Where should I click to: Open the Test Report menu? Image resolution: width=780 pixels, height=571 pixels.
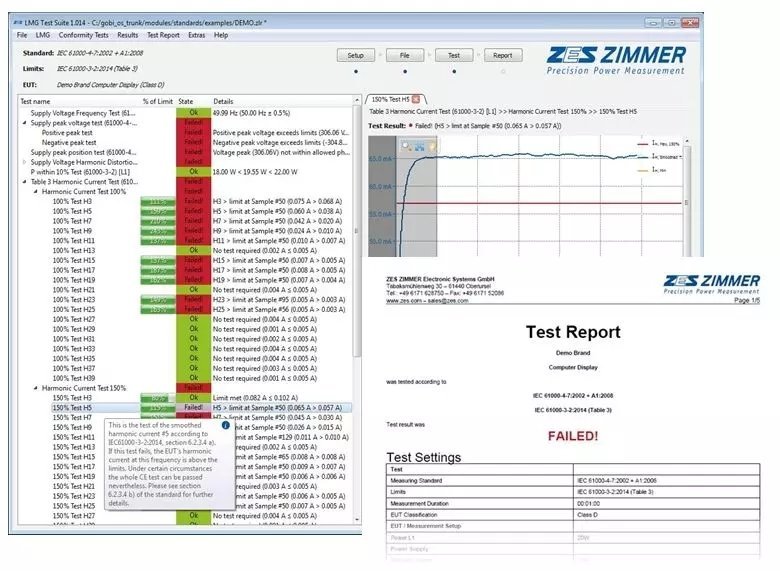(x=163, y=35)
